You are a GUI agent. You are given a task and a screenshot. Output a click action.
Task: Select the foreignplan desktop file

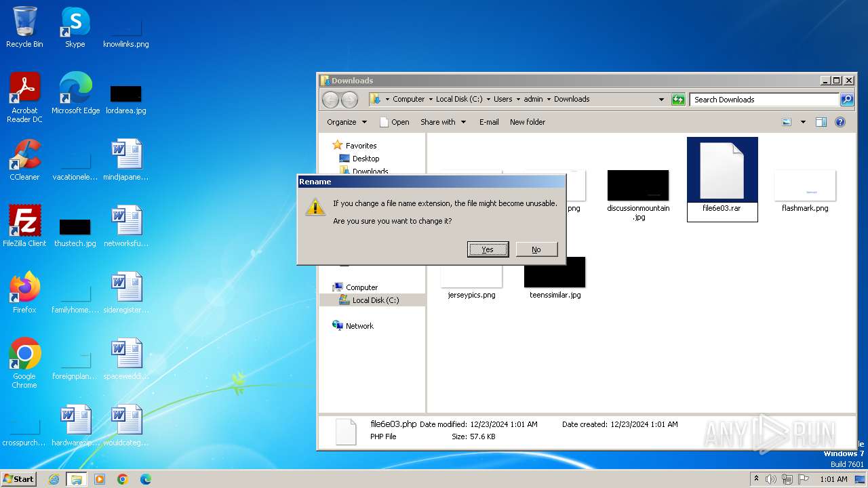tap(75, 365)
